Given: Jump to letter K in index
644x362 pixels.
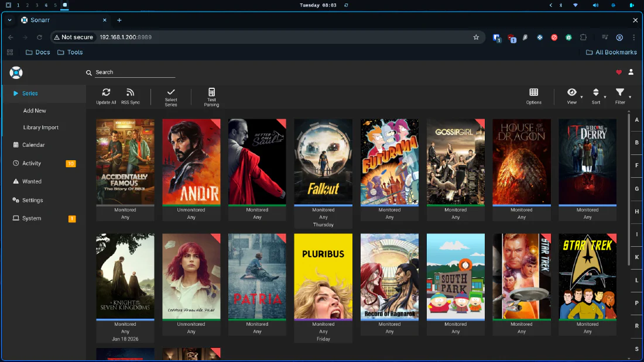Looking at the screenshot, I should (636, 257).
